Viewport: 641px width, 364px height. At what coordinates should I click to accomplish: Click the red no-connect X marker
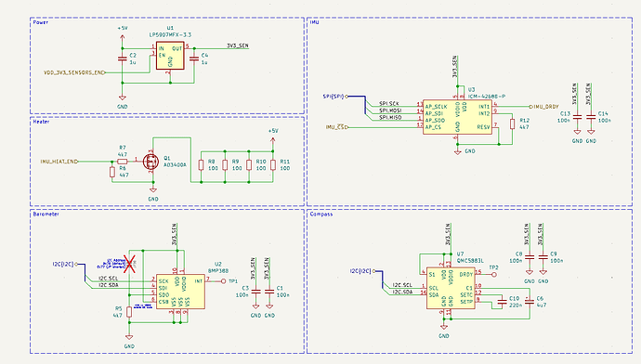click(x=130, y=264)
